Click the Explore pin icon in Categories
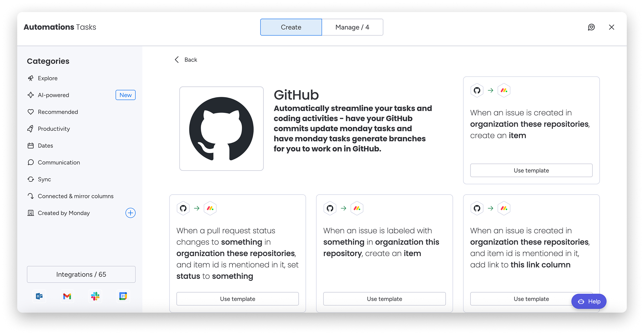This screenshot has width=644, height=335. point(31,78)
